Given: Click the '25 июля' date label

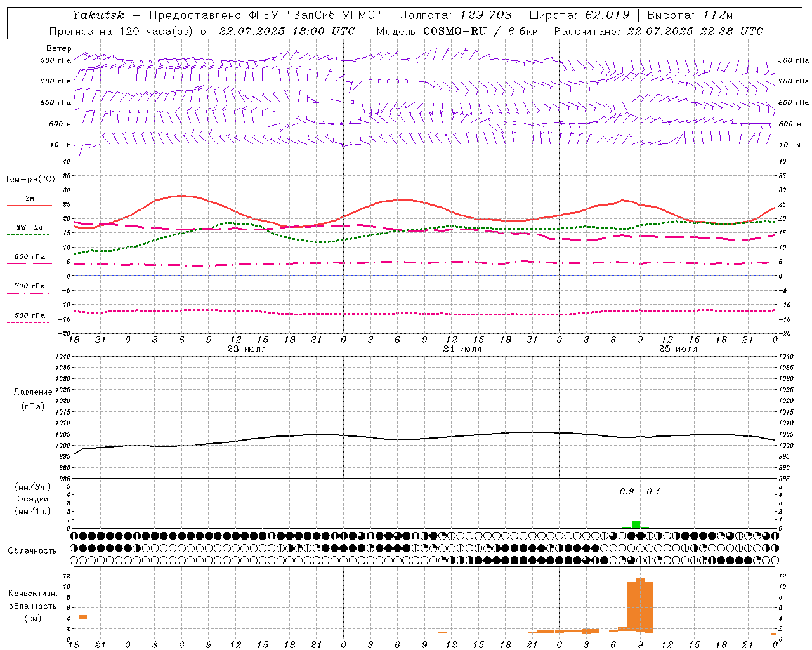Looking at the screenshot, I should 678,349.
